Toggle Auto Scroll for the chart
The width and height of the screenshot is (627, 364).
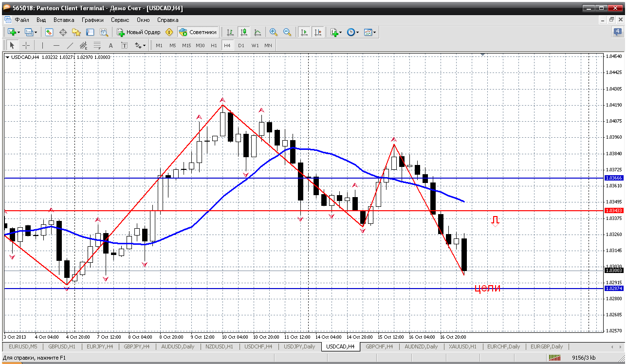tap(304, 32)
